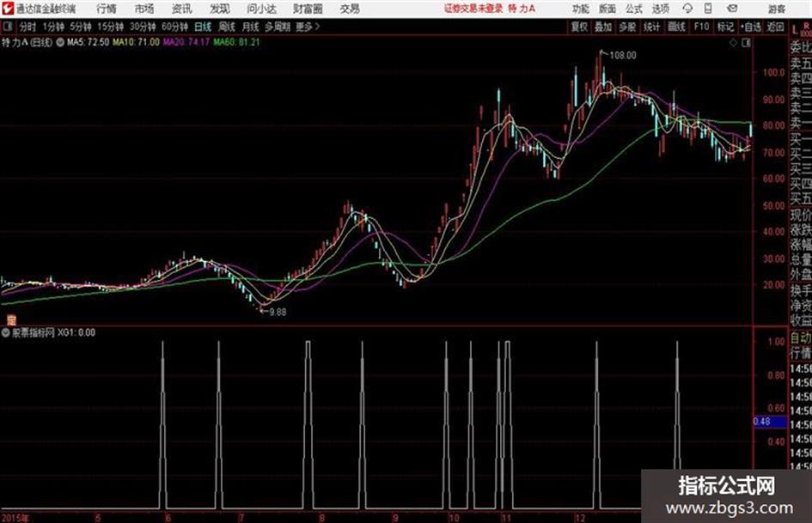Select the 多周期 tab

(x=278, y=27)
